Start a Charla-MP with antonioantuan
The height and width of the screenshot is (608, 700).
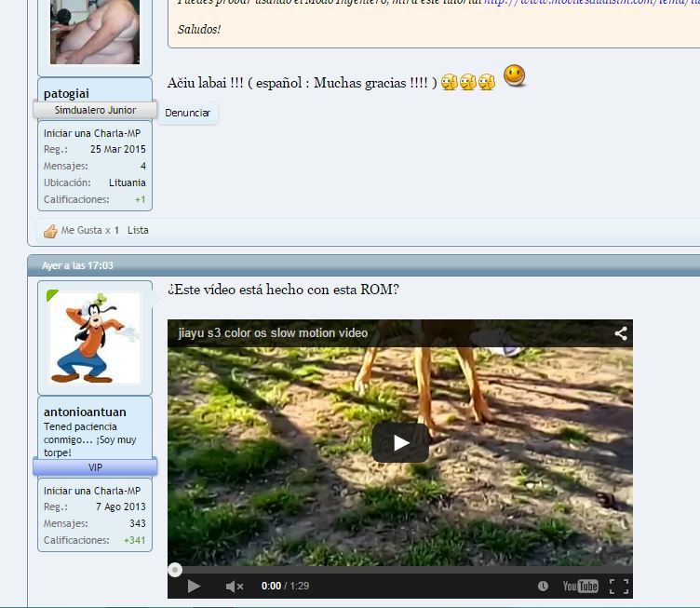[x=92, y=491]
